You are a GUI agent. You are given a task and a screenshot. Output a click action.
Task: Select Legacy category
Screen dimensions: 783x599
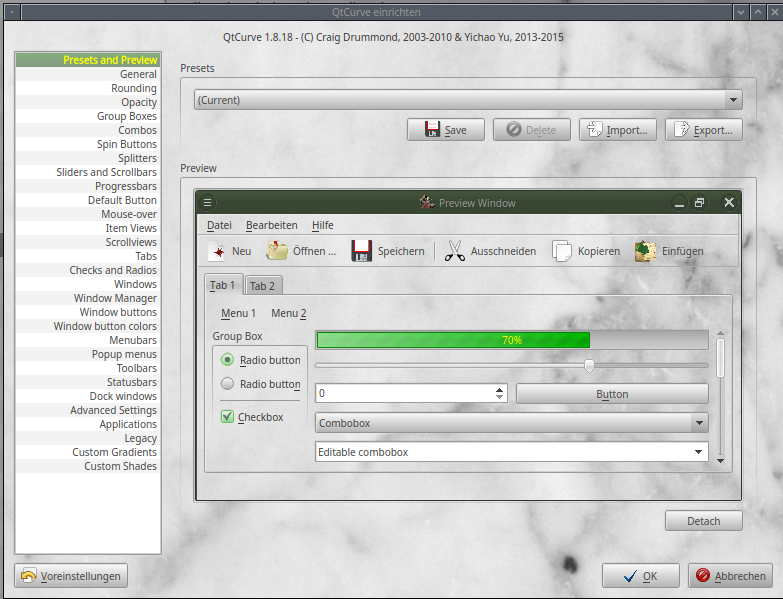[x=88, y=437]
